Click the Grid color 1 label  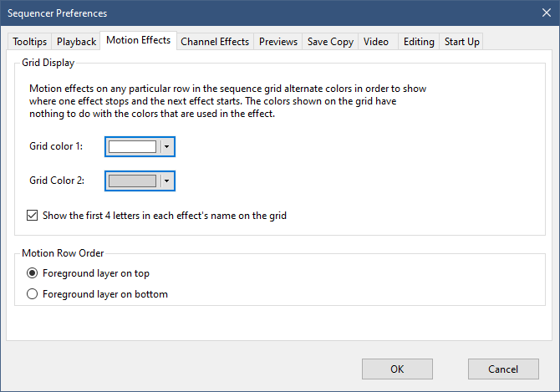pos(56,146)
